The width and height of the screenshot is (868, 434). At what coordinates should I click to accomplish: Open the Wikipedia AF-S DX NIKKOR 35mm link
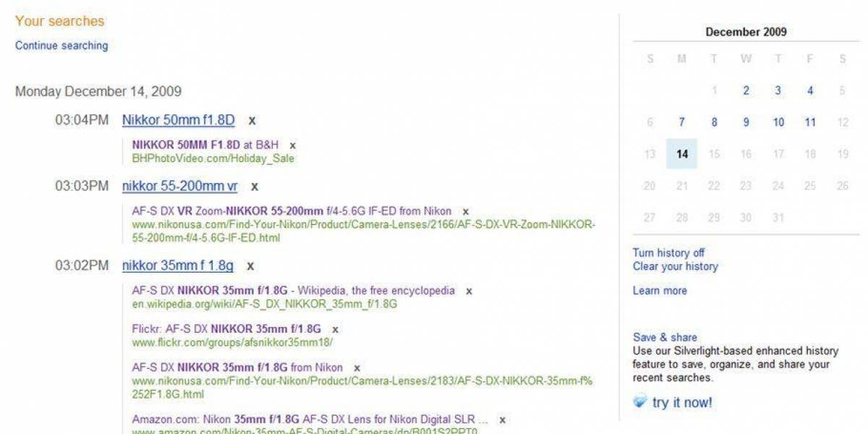(294, 291)
